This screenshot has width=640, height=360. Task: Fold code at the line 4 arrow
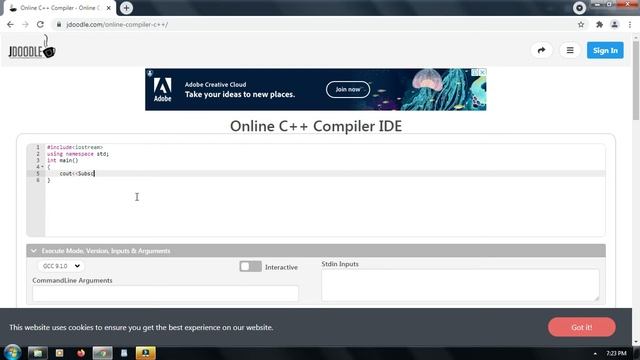[x=42, y=167]
